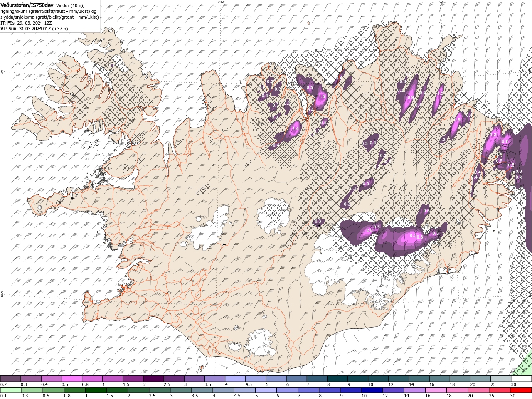Click the 20W longitude label
Viewport: 532px width, 399px height.
221,2
